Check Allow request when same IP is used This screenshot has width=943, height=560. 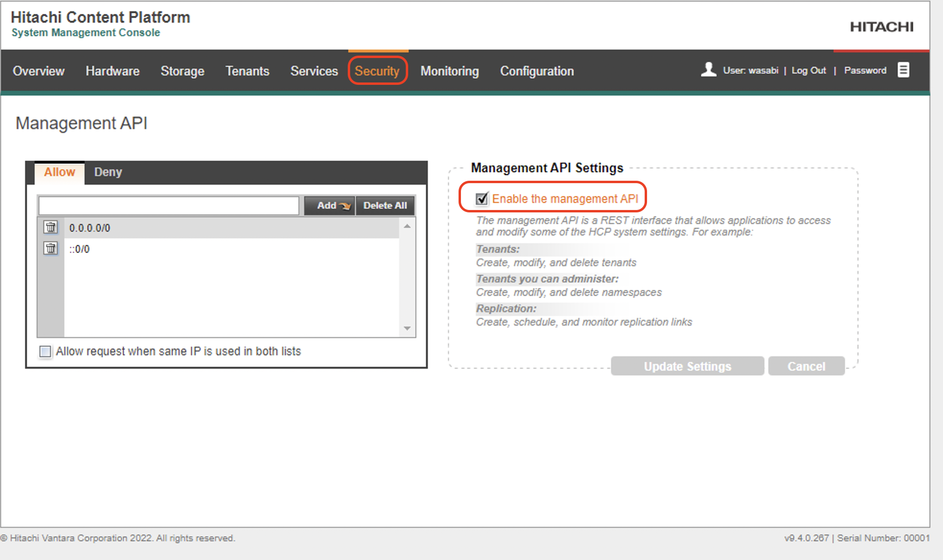(x=45, y=351)
